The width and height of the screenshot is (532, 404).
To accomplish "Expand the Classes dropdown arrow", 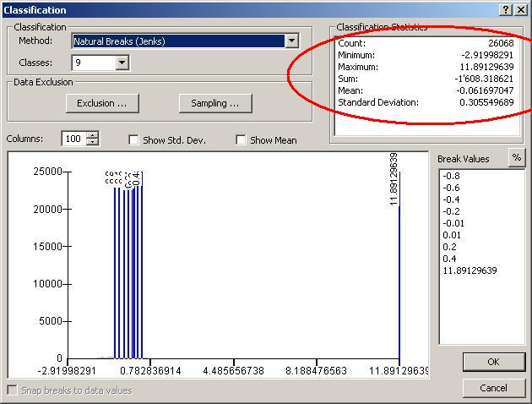I will [122, 63].
